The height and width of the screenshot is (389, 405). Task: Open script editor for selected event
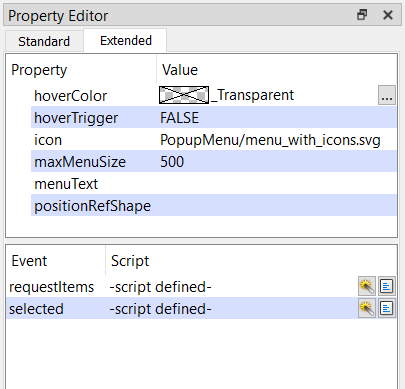point(387,308)
